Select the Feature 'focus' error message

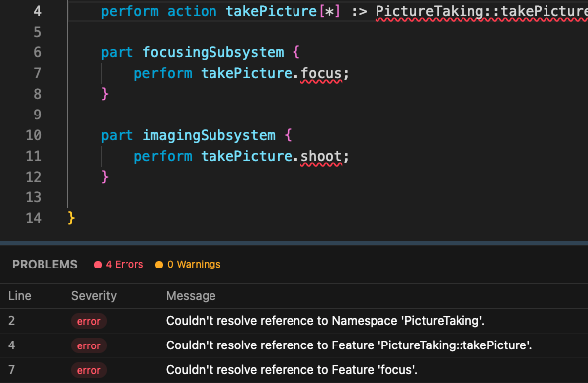click(292, 370)
